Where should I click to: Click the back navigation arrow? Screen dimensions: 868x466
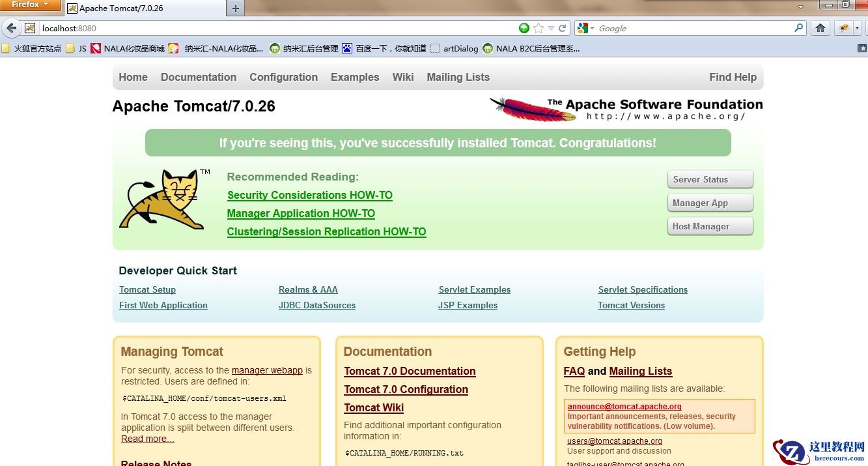pos(11,28)
